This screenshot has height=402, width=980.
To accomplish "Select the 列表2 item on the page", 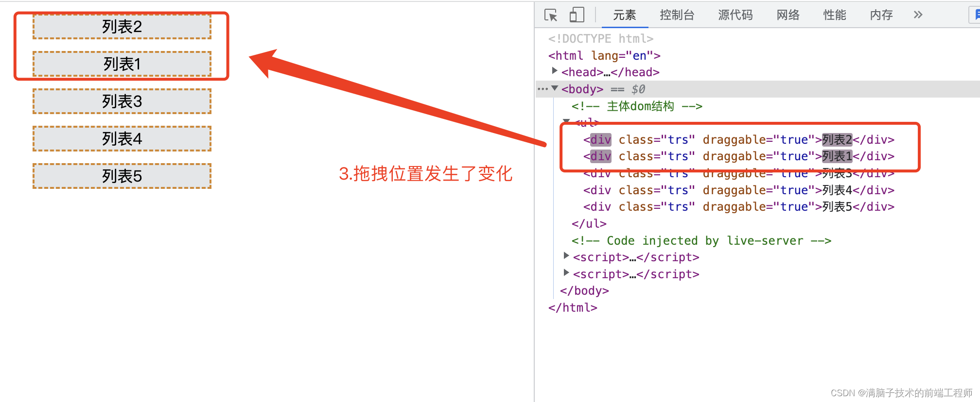I will click(122, 27).
